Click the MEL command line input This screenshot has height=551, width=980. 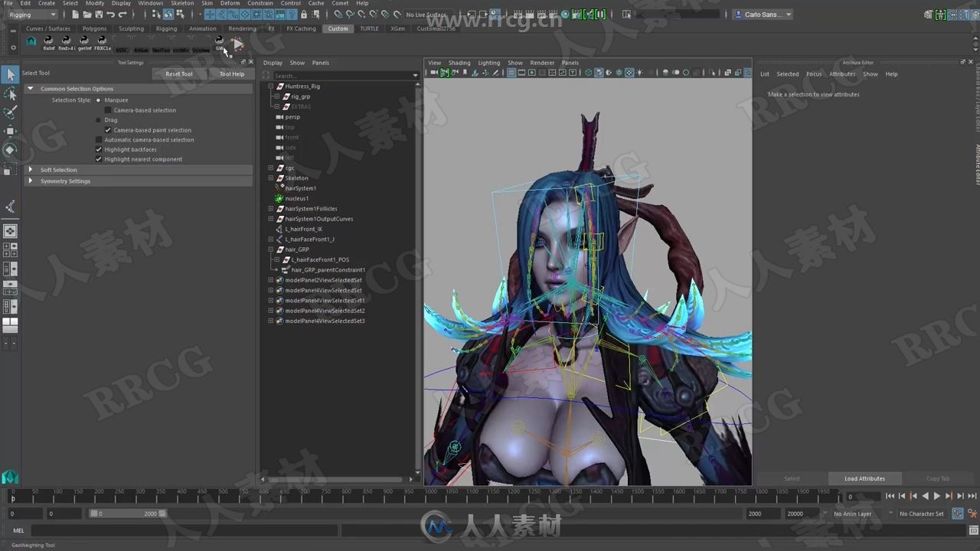(184, 530)
